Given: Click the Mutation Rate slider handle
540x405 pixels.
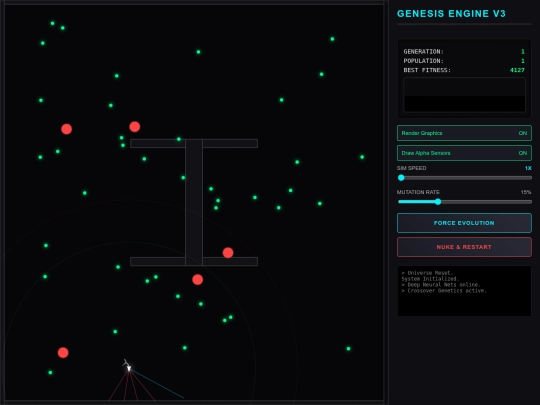Looking at the screenshot, I should click(x=438, y=202).
